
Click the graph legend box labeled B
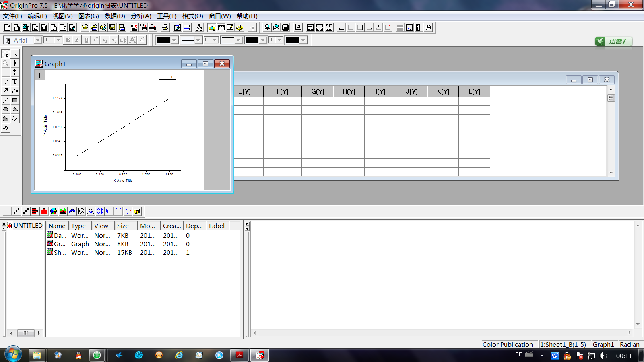pos(167,77)
